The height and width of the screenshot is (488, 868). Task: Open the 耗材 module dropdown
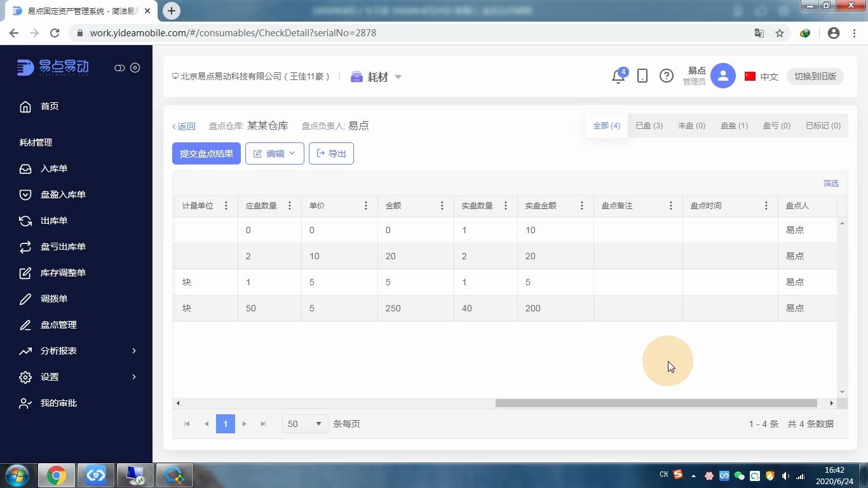(376, 77)
